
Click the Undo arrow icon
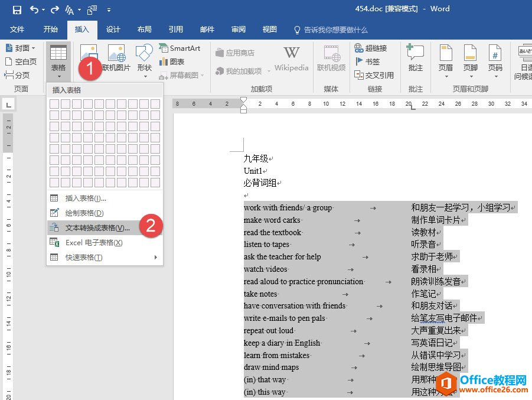tap(34, 9)
